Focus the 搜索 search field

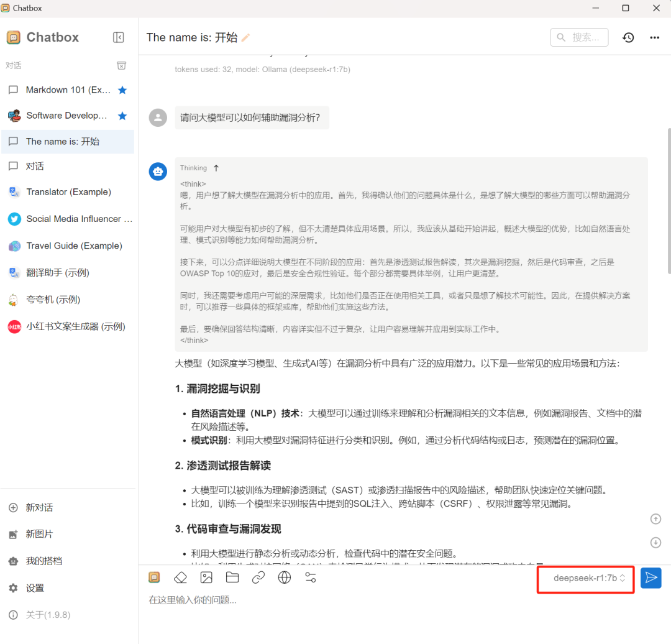click(580, 37)
